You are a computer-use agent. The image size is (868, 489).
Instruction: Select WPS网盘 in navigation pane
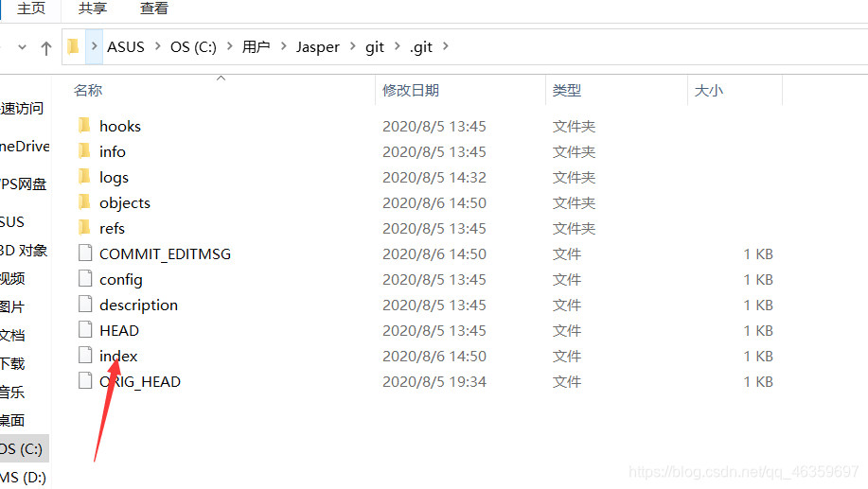(x=24, y=183)
